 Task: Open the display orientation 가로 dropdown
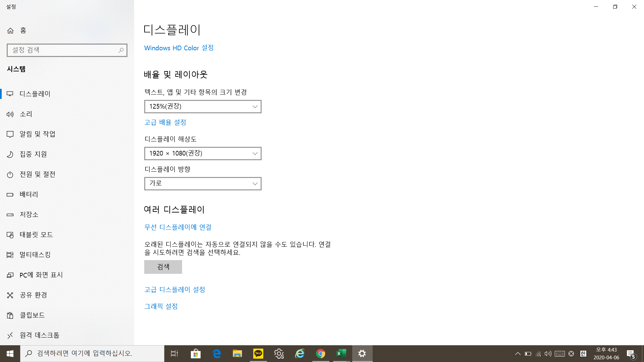[203, 184]
